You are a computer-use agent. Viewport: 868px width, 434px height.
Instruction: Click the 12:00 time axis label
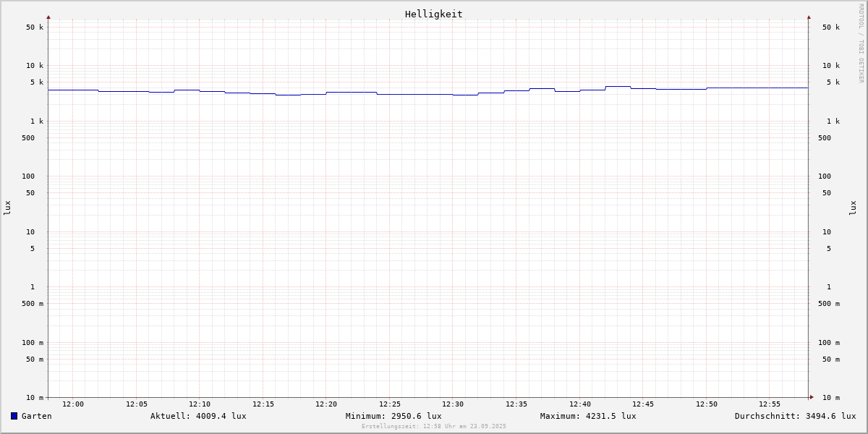click(73, 404)
